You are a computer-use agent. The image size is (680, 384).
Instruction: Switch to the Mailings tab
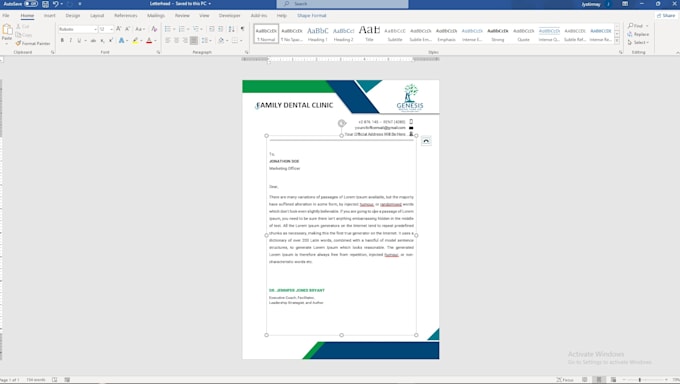(156, 16)
